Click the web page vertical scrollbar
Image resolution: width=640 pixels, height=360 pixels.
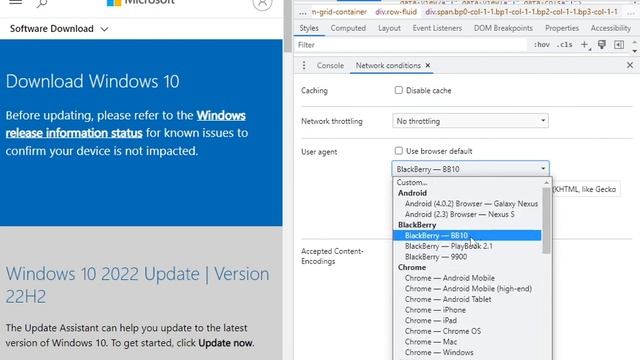point(288,27)
